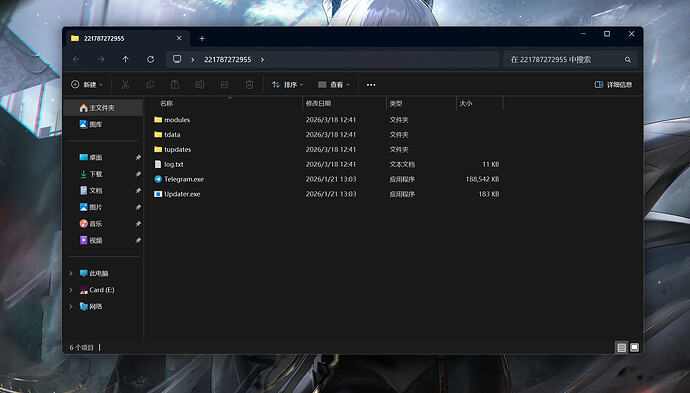
Task: Select the tdata folder icon
Action: point(158,135)
